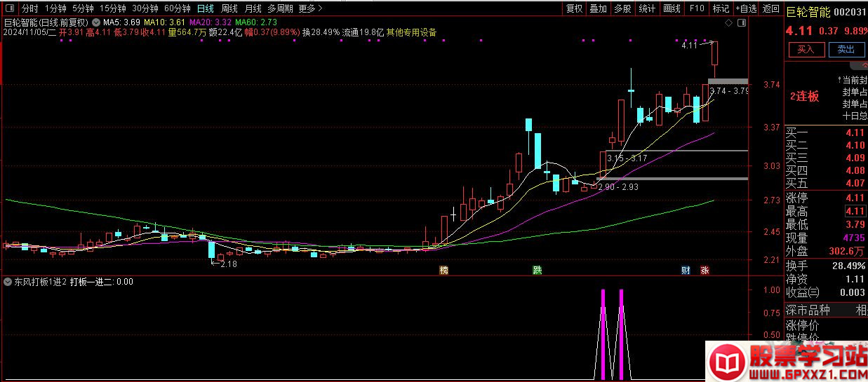Click the 跌 event marker on the chart
The width and height of the screenshot is (868, 382).
[537, 270]
